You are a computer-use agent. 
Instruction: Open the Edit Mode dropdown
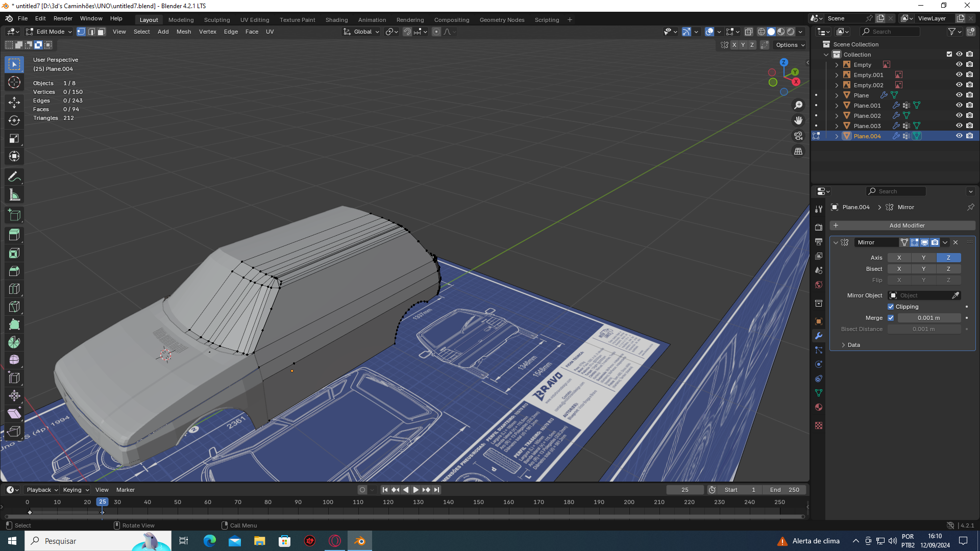point(50,32)
